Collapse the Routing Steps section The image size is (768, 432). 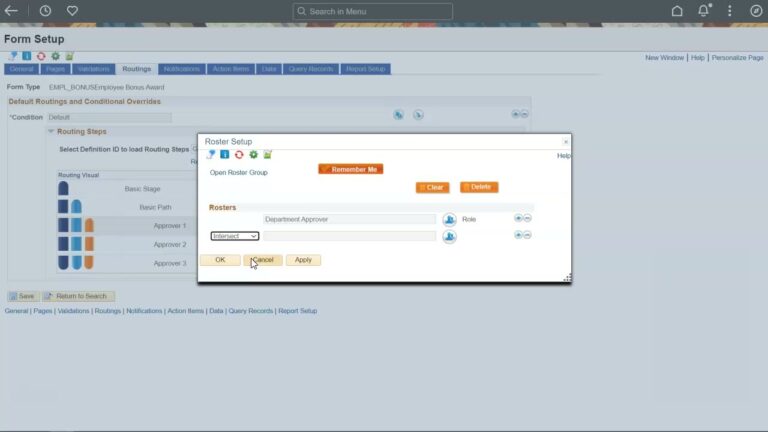[x=51, y=131]
